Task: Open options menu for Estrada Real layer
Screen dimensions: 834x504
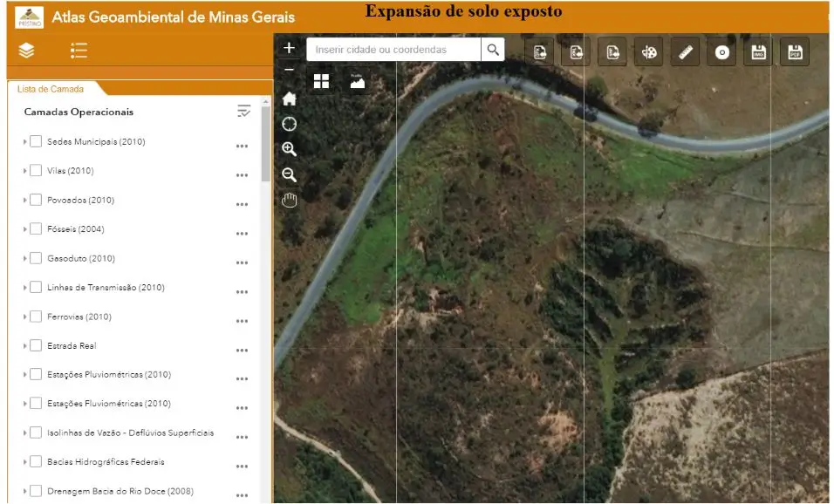Action: [242, 350]
